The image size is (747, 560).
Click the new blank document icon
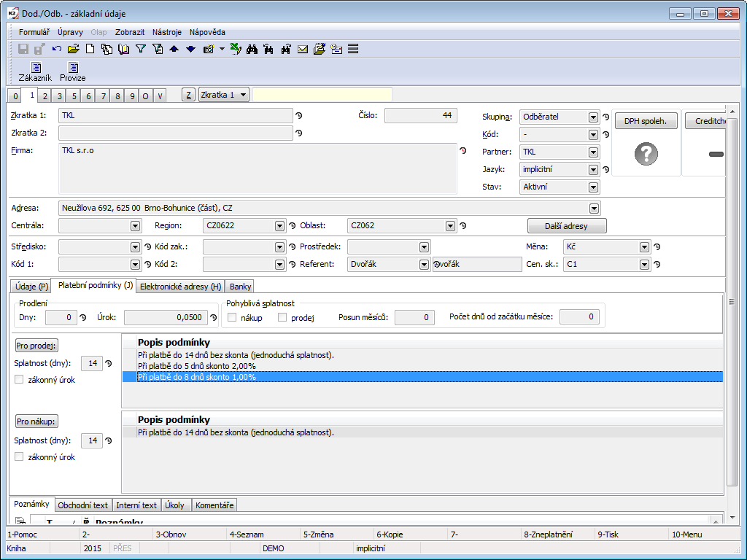pos(90,49)
